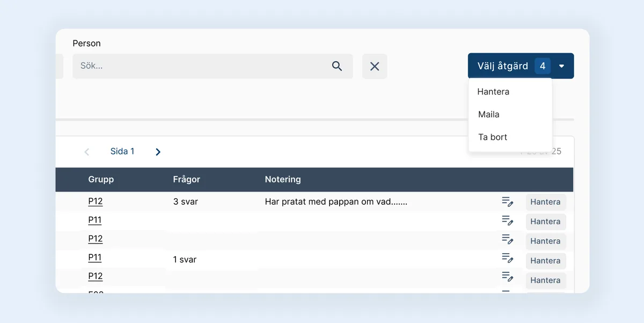Go to the previous page with left chevron
Viewport: 644px width, 323px height.
coord(87,152)
